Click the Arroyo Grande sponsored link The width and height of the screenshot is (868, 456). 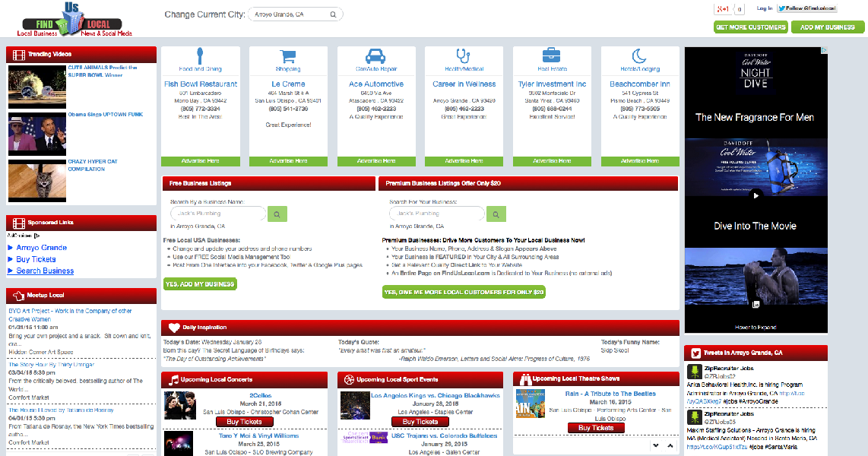pyautogui.click(x=42, y=247)
